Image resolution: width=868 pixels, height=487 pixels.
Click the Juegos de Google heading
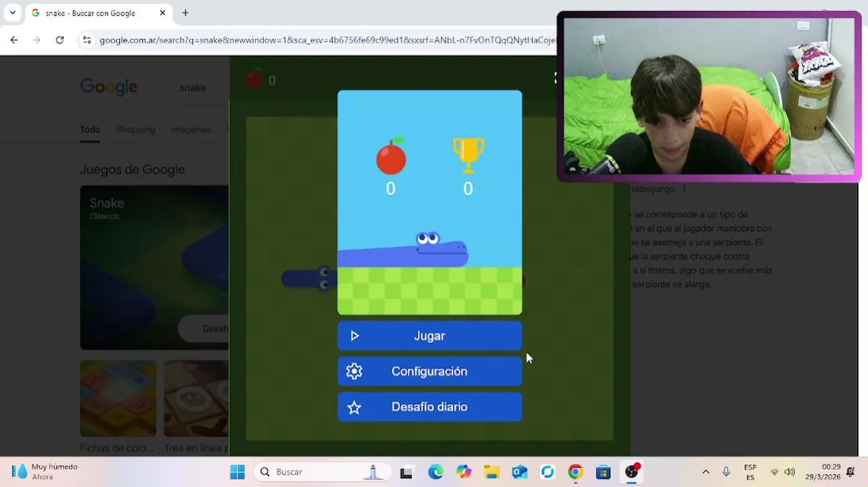click(132, 170)
